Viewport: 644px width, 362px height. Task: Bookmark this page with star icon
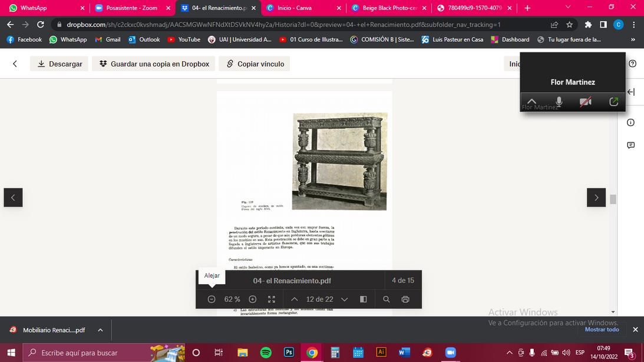(569, 25)
